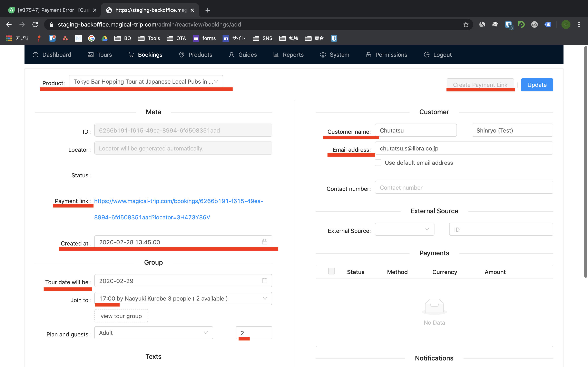588x367 pixels.
Task: Click the bookmark star icon in address bar
Action: tap(465, 24)
